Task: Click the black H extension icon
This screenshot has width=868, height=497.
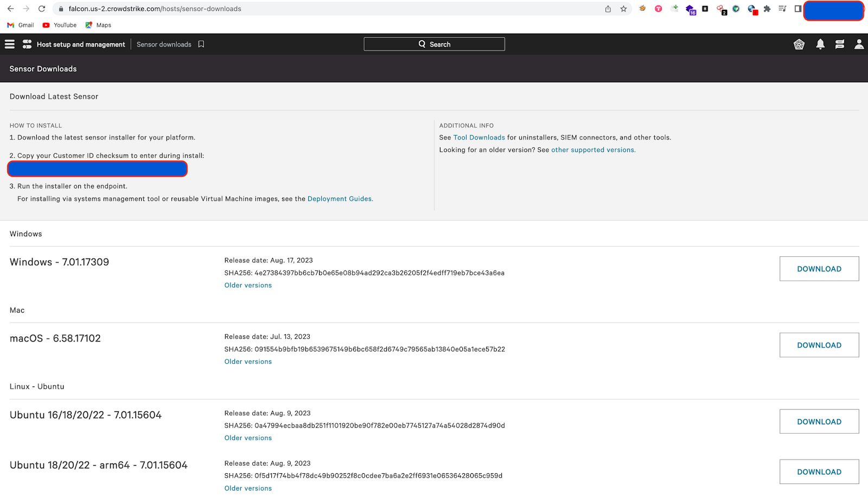Action: point(705,9)
